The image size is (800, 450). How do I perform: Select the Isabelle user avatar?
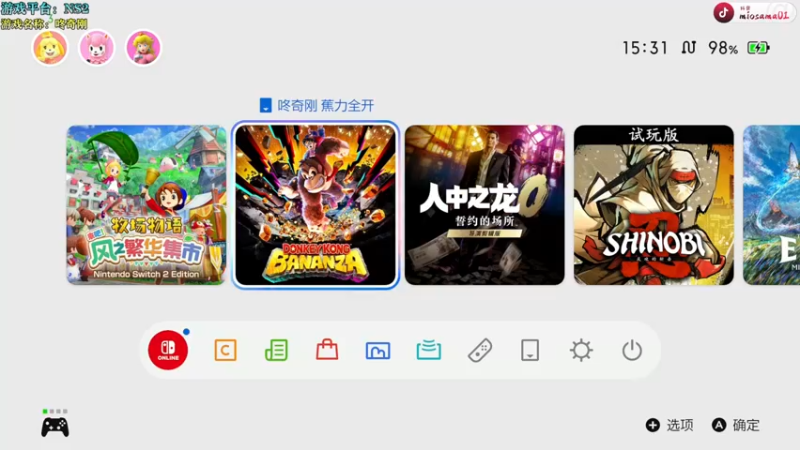pyautogui.click(x=50, y=47)
